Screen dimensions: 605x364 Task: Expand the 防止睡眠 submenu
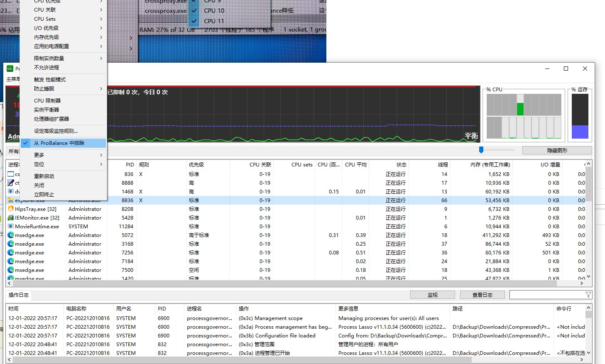[x=64, y=88]
